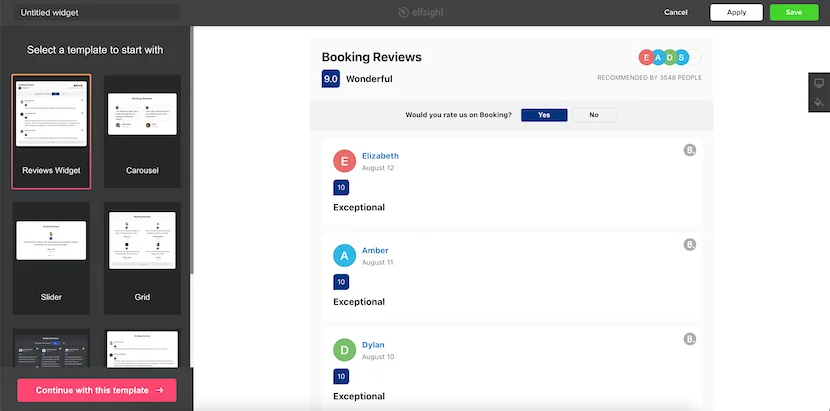Click the 10 score badge in Elizabeth's review
The image size is (830, 411).
click(x=341, y=187)
